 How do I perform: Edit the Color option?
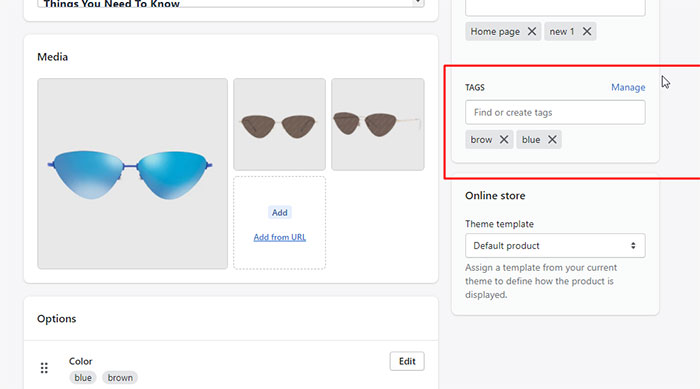[407, 361]
